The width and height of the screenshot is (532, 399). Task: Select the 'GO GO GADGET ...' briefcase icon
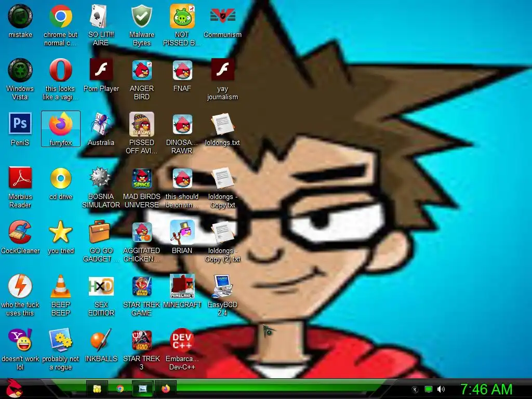[99, 232]
